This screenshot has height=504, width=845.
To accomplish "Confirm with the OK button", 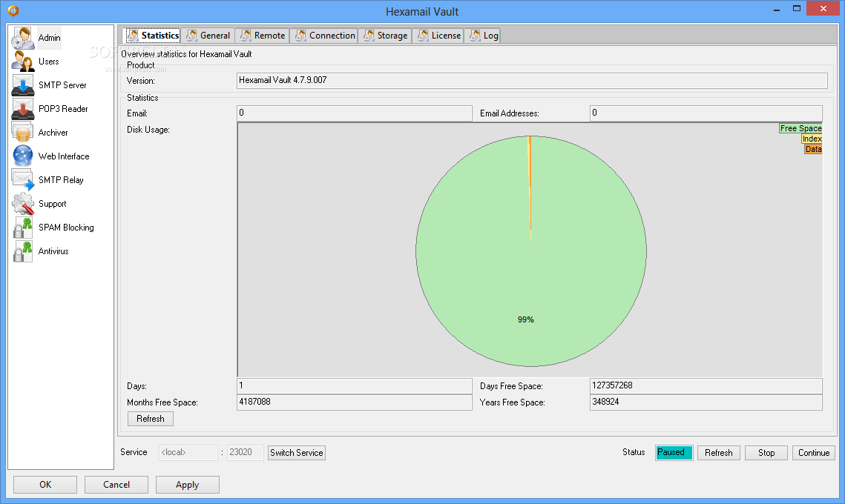I will click(45, 485).
